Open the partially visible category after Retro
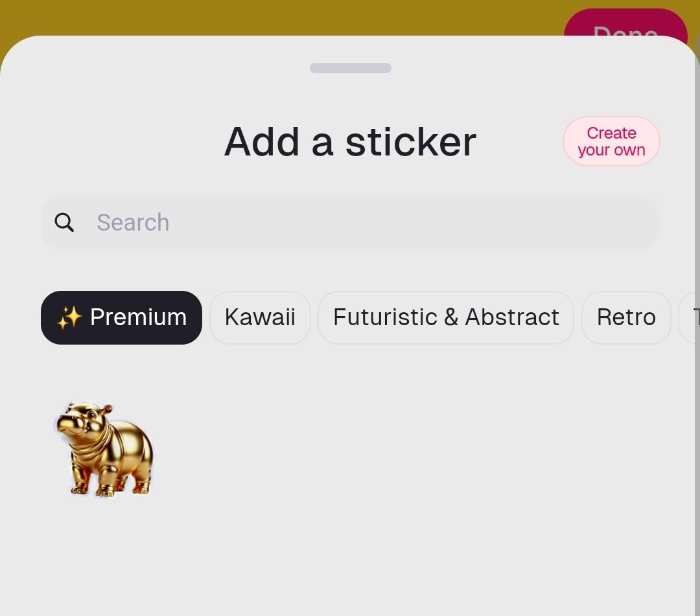This screenshot has width=700, height=616. pyautogui.click(x=689, y=317)
